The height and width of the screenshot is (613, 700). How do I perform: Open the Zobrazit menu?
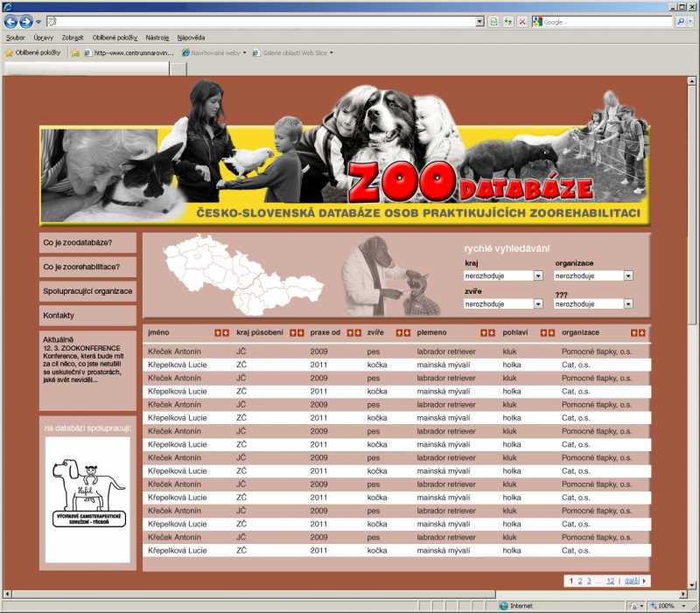click(73, 38)
